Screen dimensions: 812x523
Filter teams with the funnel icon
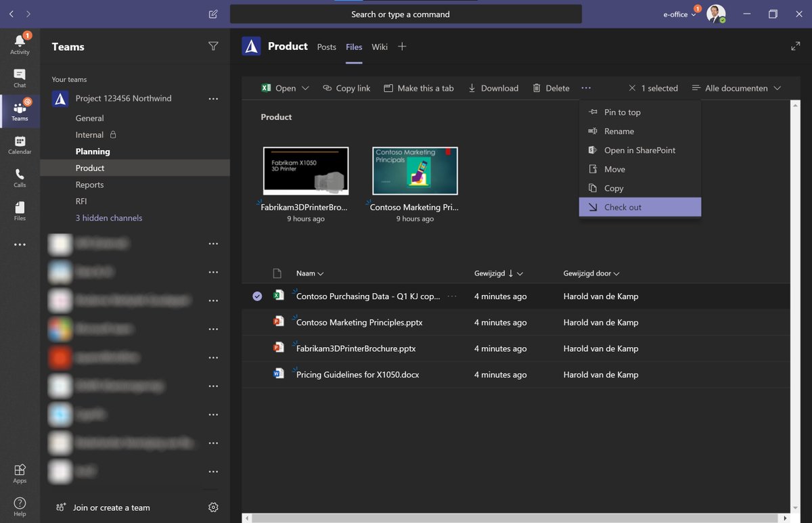213,46
